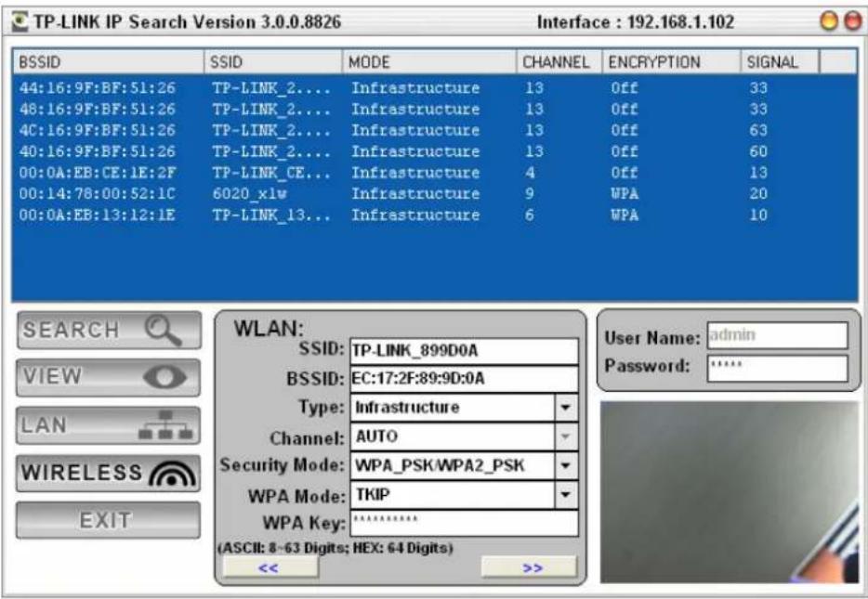This screenshot has height=599, width=868.
Task: Sort by SSID column header
Action: pos(273,62)
